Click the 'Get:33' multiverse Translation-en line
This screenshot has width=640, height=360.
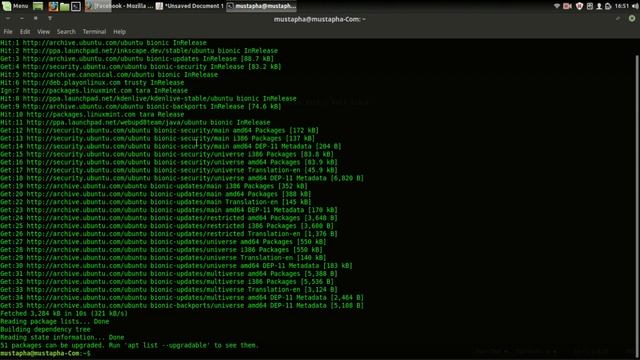[169, 289]
